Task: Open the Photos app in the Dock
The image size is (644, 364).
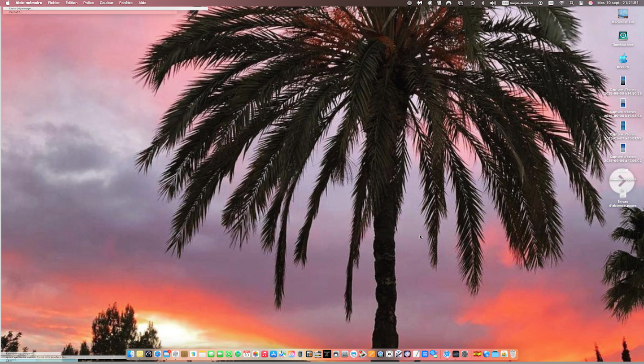Action: point(256,354)
